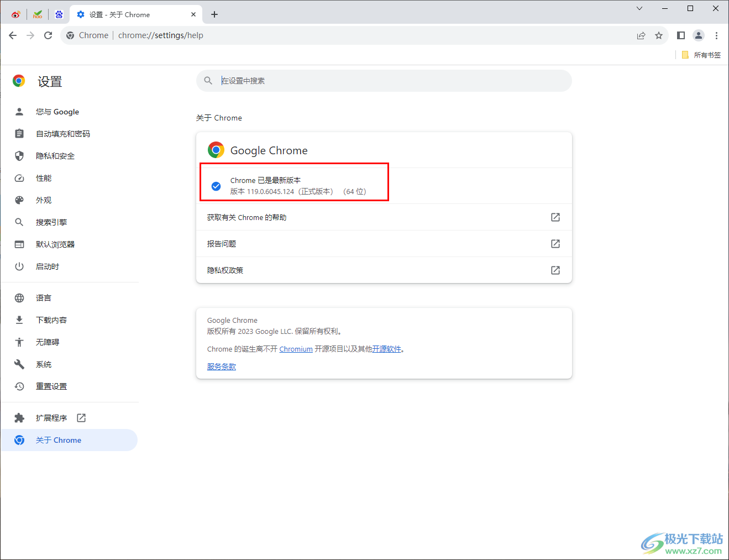This screenshot has width=729, height=560.
Task: Select 关于 Chrome in sidebar
Action: (x=69, y=440)
